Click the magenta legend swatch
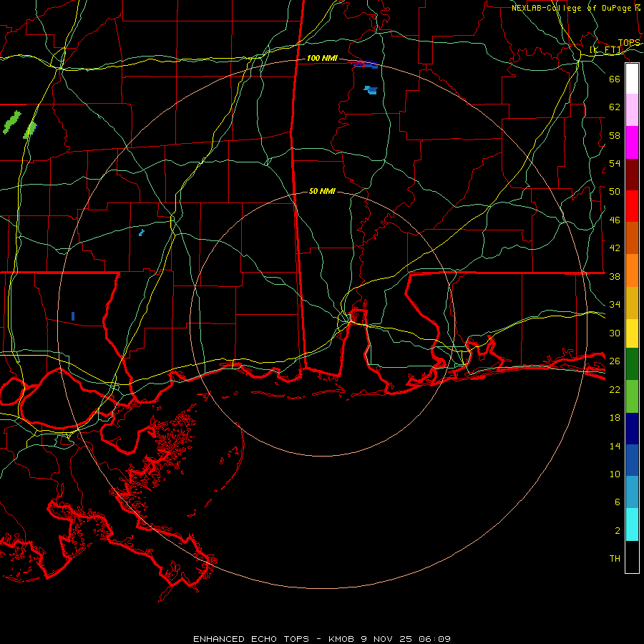The height and width of the screenshot is (644, 644). point(632,142)
